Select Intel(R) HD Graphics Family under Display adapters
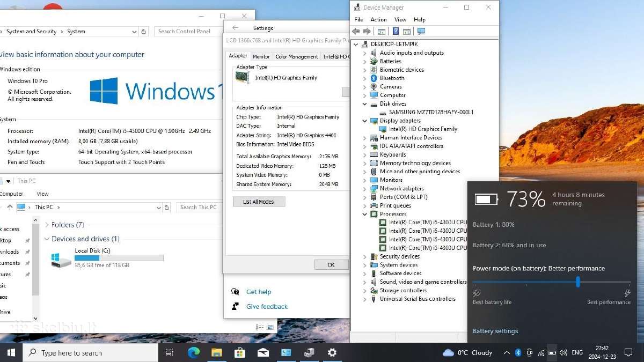The height and width of the screenshot is (362, 644). tap(423, 129)
